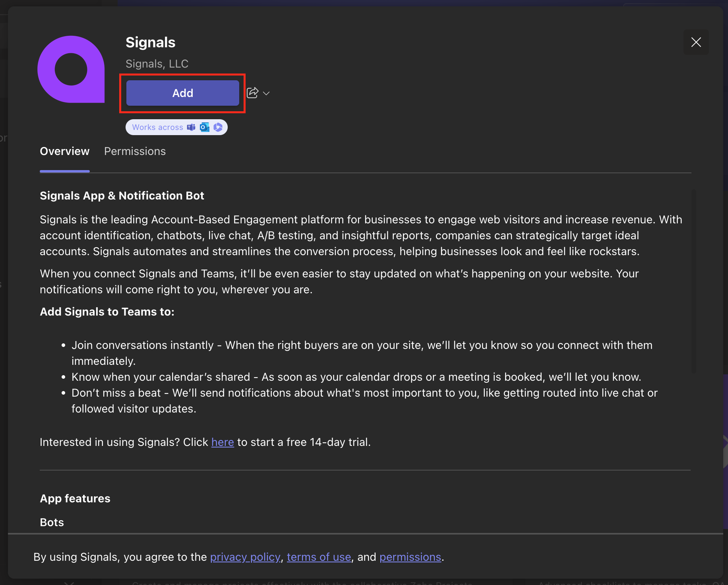Click the Microsoft Teams icon in badge
This screenshot has height=585, width=728.
[191, 127]
